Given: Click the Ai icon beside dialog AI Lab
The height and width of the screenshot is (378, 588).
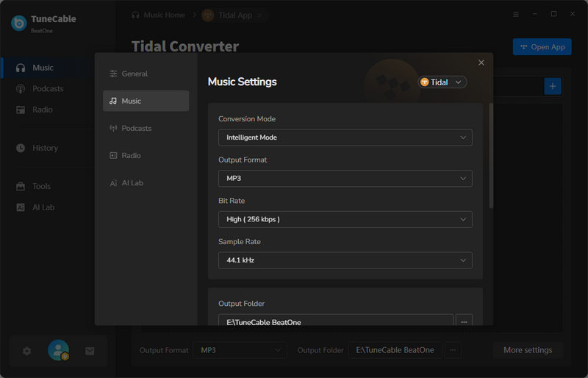Looking at the screenshot, I should [x=113, y=183].
